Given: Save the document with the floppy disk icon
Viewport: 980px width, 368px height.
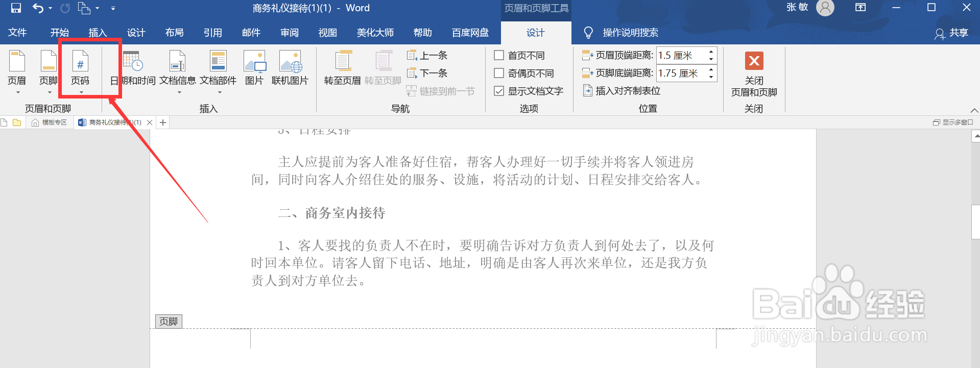Looking at the screenshot, I should (16, 8).
